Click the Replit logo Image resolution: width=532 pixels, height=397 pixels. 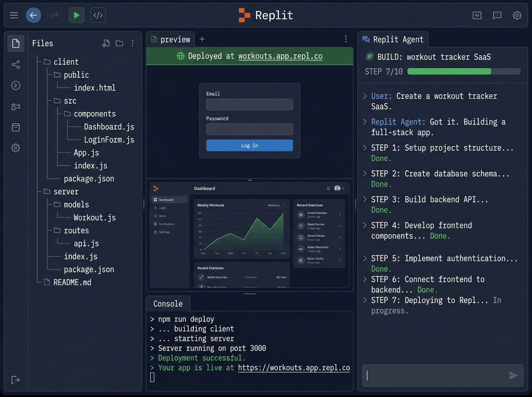click(266, 15)
